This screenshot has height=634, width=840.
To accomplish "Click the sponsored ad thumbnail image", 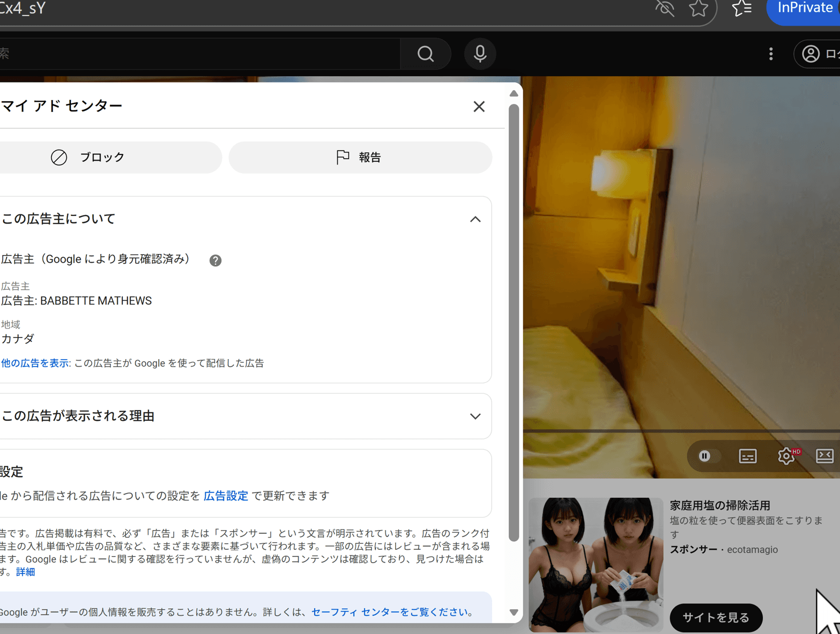I will (x=596, y=565).
